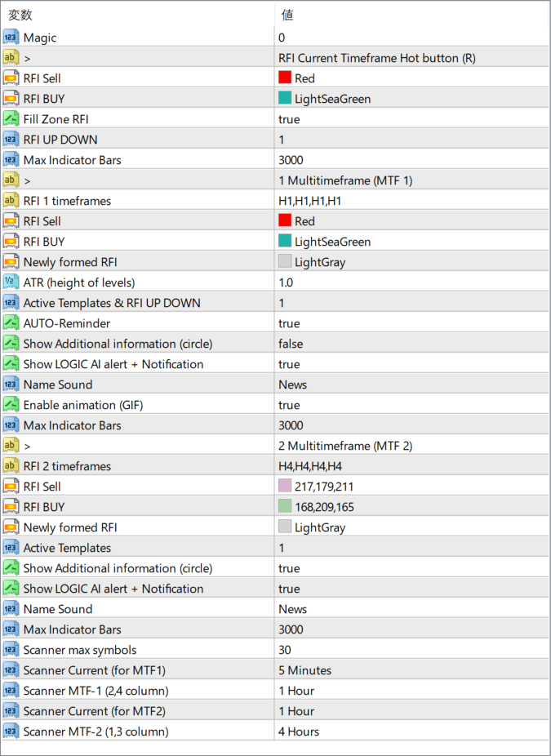Click the integer icon beside Magic
The image size is (551, 756).
click(11, 38)
